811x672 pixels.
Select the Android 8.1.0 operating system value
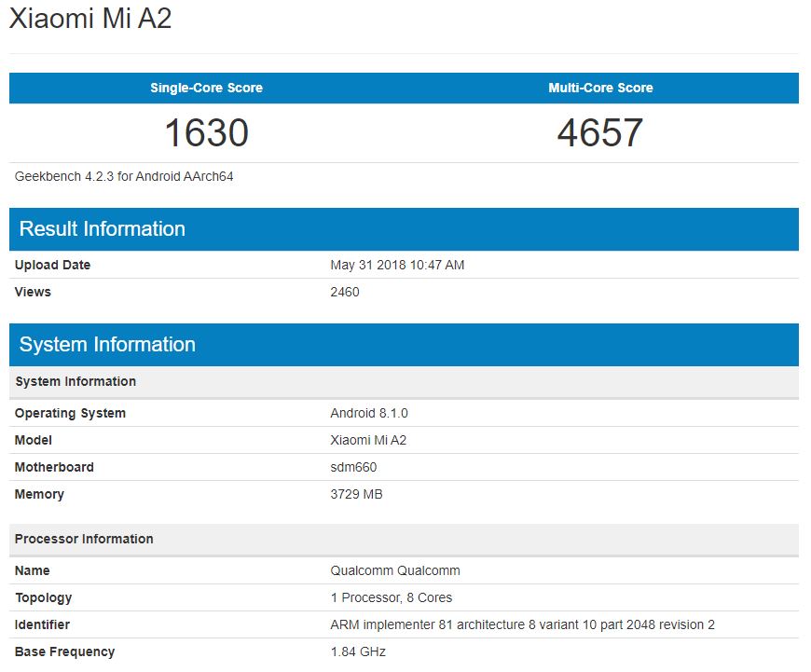pyautogui.click(x=369, y=413)
